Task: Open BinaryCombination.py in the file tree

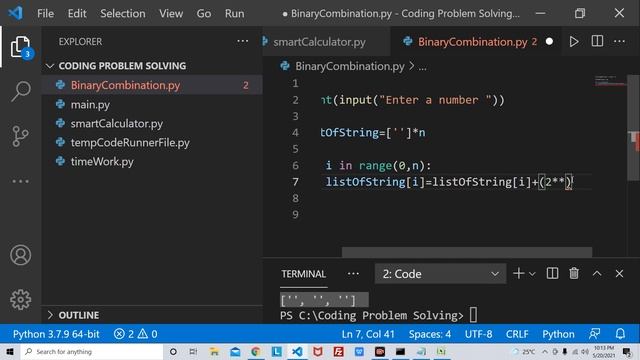Action: point(152,85)
